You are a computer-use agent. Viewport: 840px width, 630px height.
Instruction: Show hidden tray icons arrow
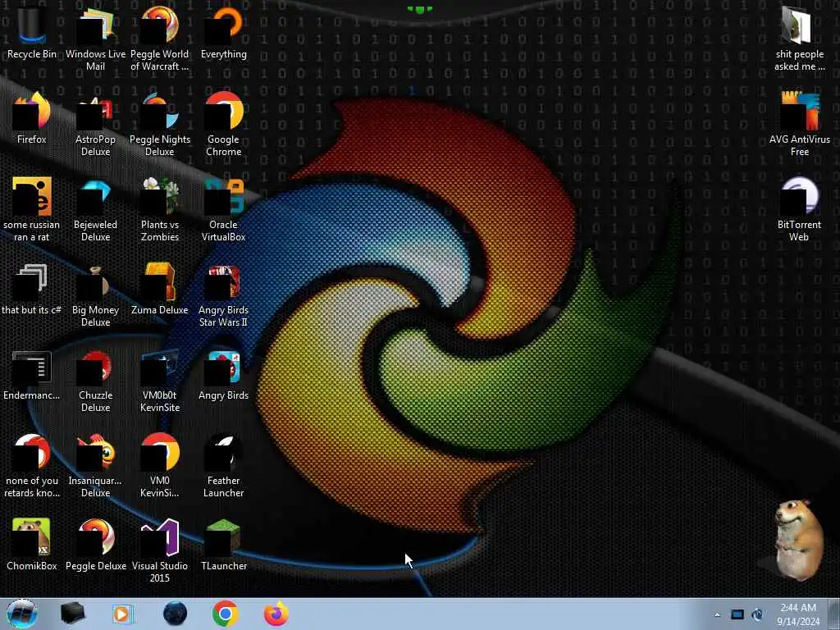717,614
